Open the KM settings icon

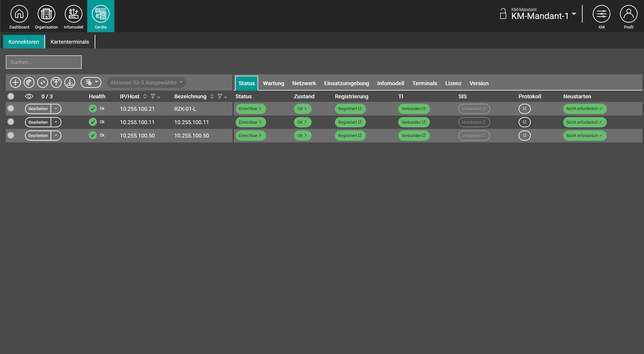601,14
